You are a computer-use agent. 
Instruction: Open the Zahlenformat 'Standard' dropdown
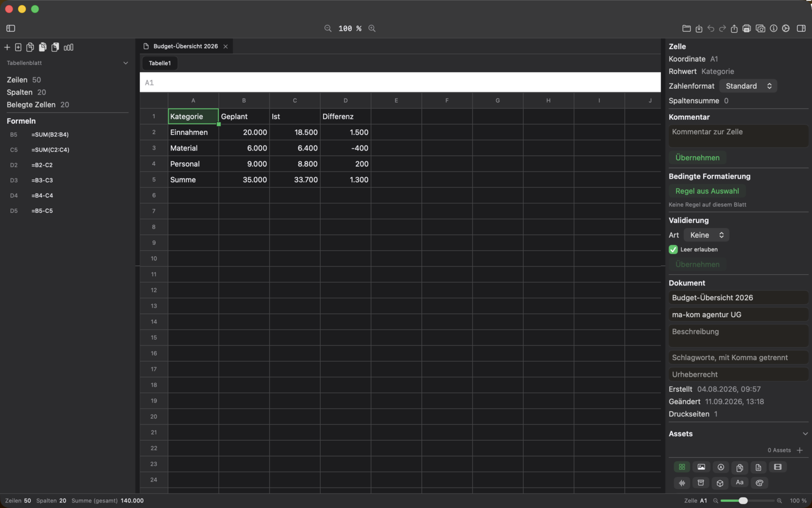[x=748, y=86]
